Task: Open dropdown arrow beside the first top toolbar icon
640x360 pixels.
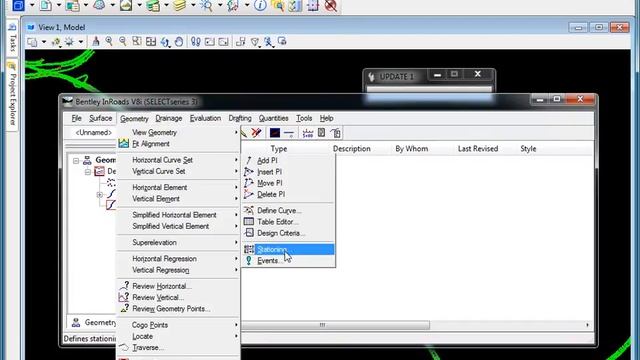Action: tap(32, 5)
